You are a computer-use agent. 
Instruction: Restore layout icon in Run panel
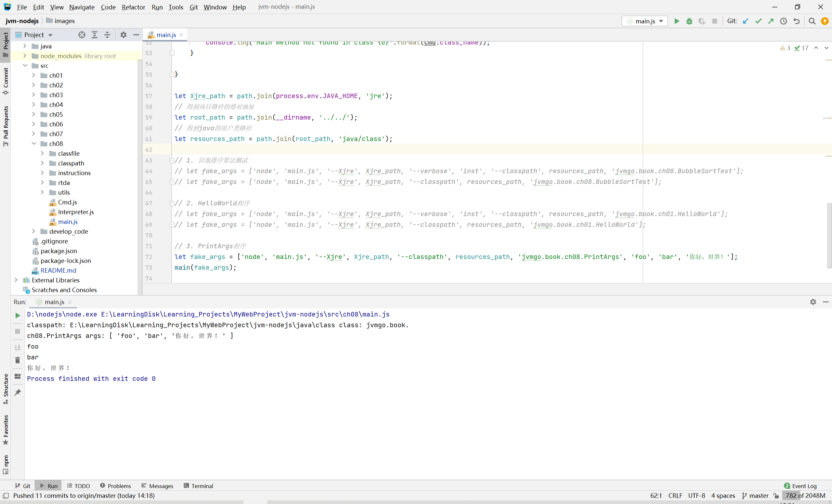coord(18,376)
